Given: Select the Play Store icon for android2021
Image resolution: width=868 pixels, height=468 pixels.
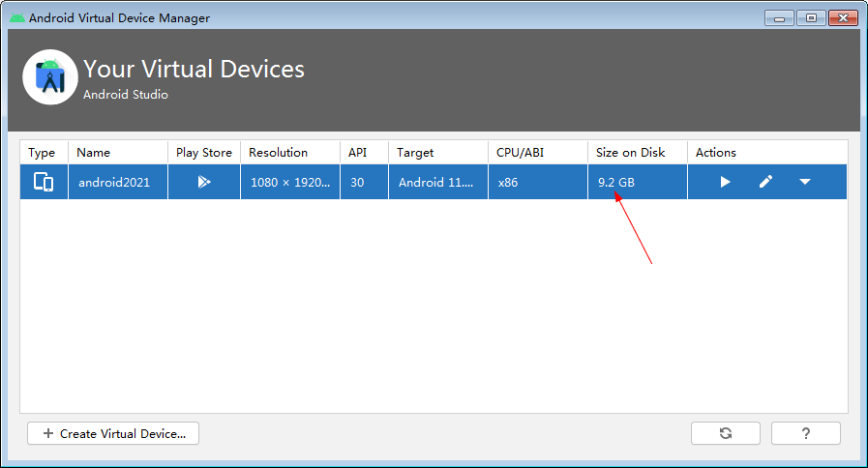Looking at the screenshot, I should coord(204,182).
